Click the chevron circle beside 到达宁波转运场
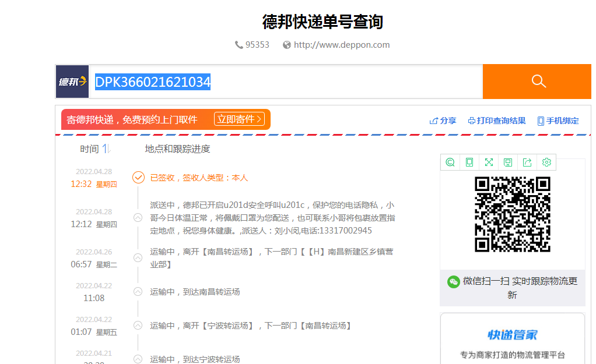 [x=138, y=359]
